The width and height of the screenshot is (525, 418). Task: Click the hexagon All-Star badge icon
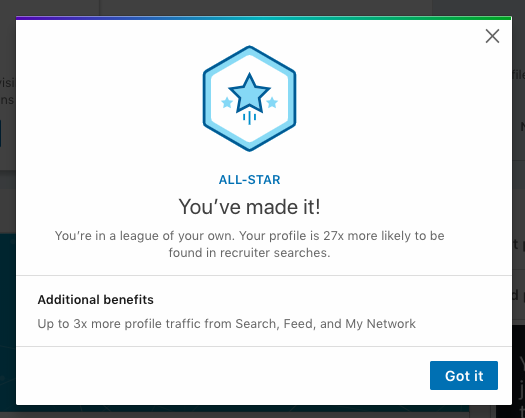point(249,98)
